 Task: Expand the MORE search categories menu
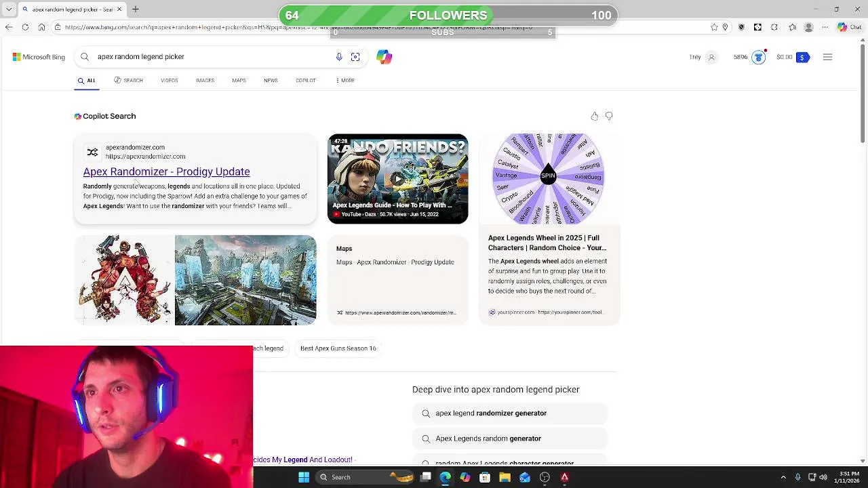pos(346,81)
